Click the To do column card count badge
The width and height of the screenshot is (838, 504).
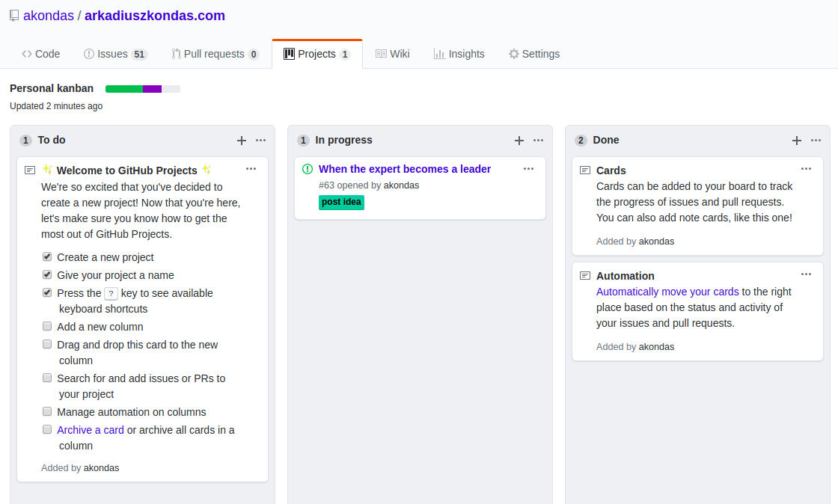tap(25, 141)
